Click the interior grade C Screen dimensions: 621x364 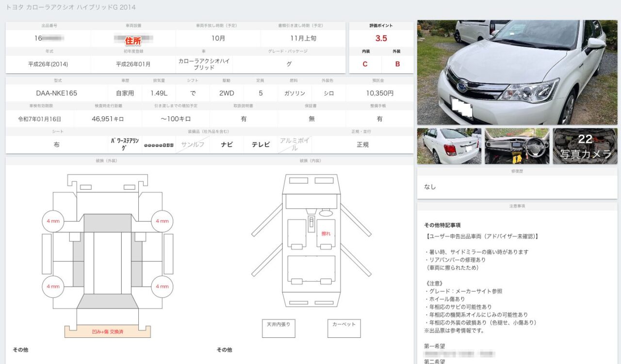click(x=365, y=64)
